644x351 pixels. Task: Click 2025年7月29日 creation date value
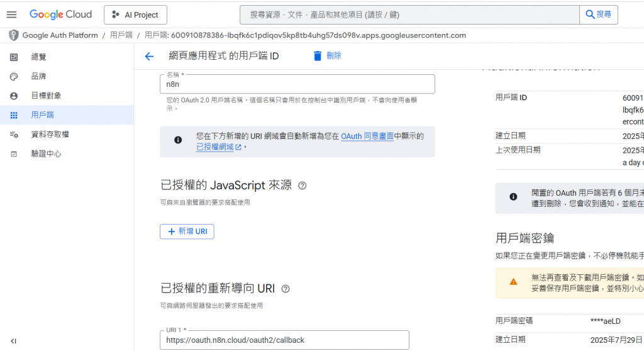click(x=616, y=340)
